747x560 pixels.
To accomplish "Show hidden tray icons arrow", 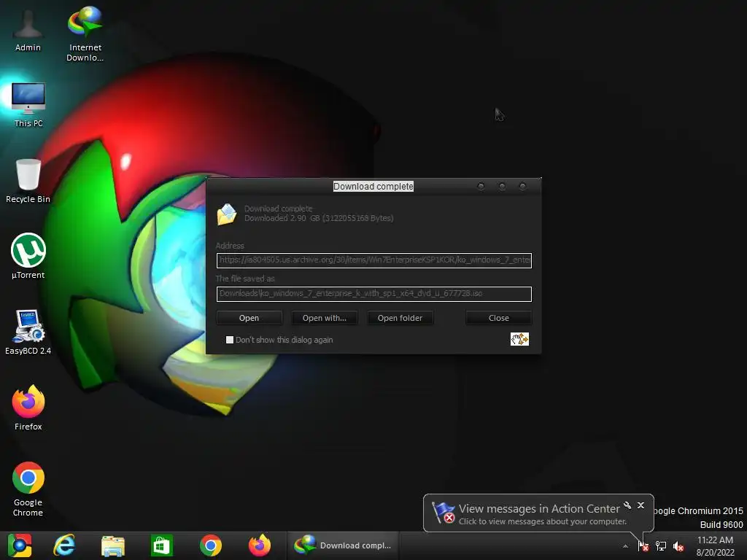I will [625, 546].
